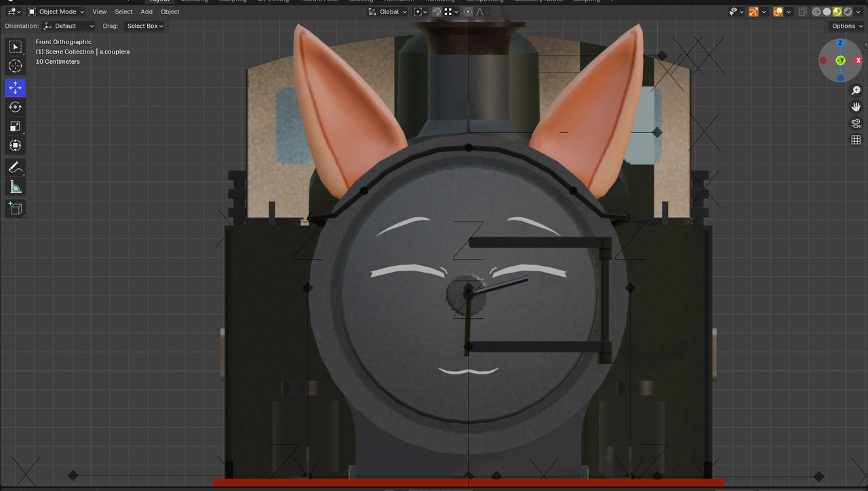Click the Orientation: label
The image size is (868, 491).
pos(22,26)
